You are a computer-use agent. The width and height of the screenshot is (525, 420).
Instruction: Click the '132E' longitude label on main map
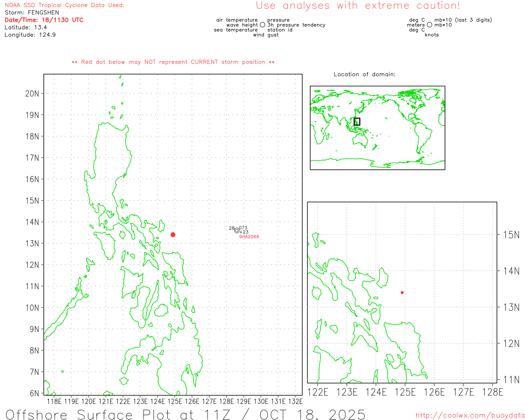coord(295,401)
